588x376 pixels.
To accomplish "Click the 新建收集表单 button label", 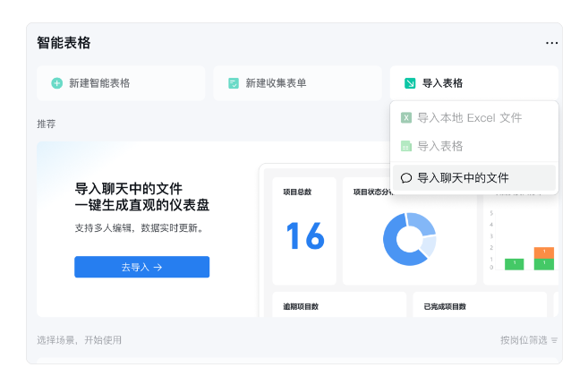I will click(x=276, y=83).
